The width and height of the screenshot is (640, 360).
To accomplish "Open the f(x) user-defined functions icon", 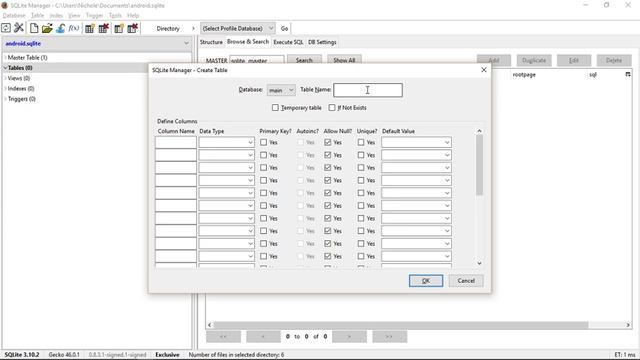I will coord(74,28).
